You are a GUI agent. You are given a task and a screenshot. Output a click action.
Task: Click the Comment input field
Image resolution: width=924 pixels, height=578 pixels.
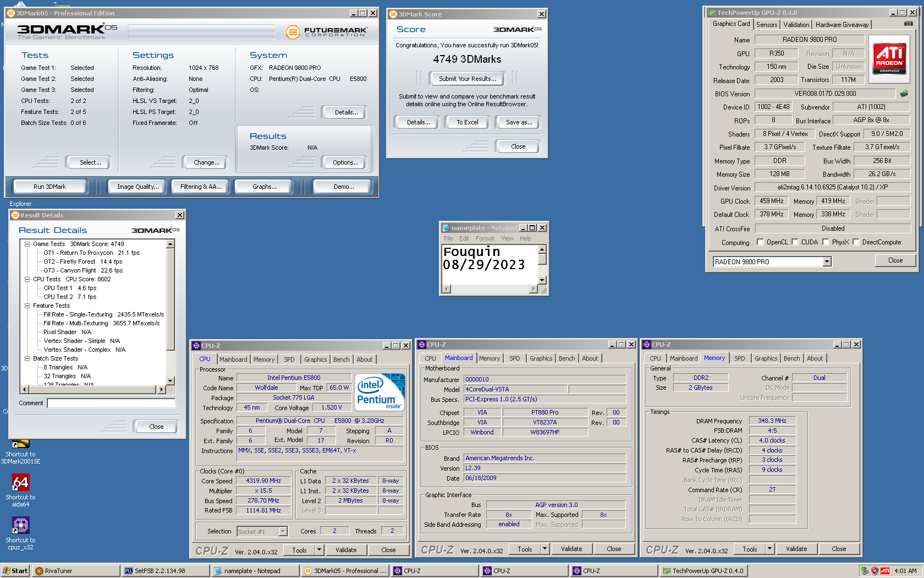click(112, 403)
